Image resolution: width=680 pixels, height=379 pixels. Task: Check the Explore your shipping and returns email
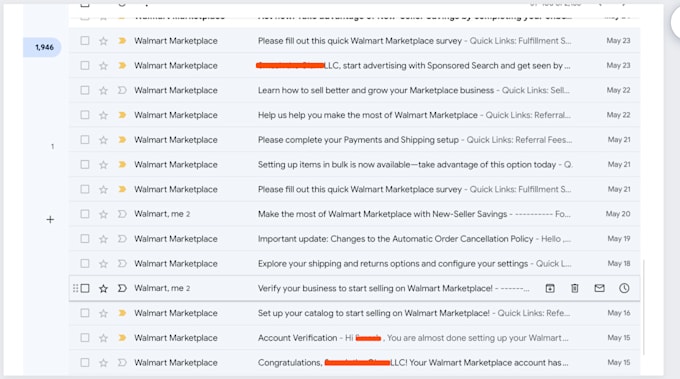tap(85, 264)
